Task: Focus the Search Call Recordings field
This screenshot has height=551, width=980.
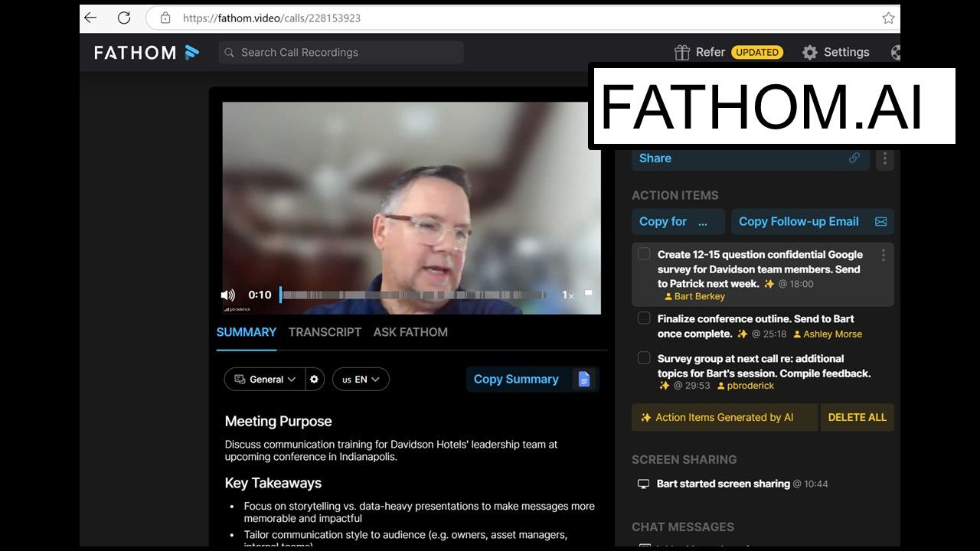Action: [341, 52]
